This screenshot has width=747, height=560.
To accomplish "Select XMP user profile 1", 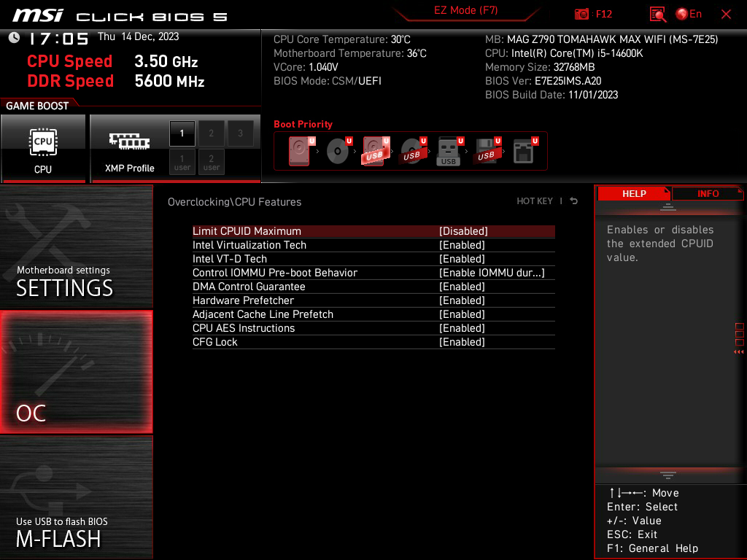I will pos(182,162).
